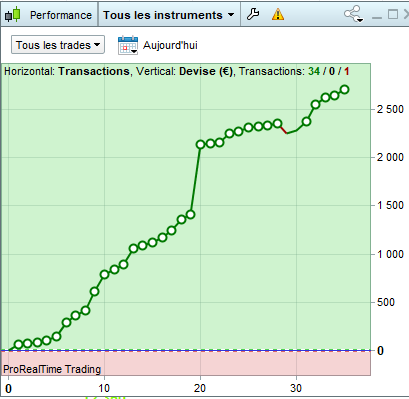Click the candlestick chart icon beside Performance

pyautogui.click(x=13, y=15)
